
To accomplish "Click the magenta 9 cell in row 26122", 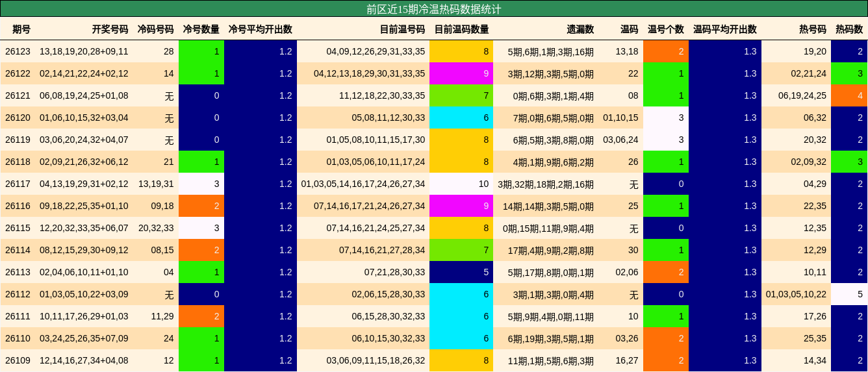I will coord(461,73).
